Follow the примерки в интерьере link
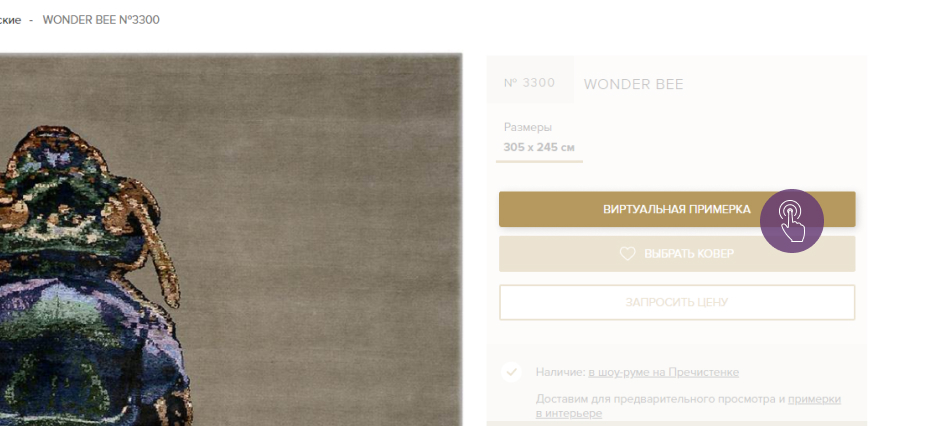The image size is (946, 426). pyautogui.click(x=688, y=406)
